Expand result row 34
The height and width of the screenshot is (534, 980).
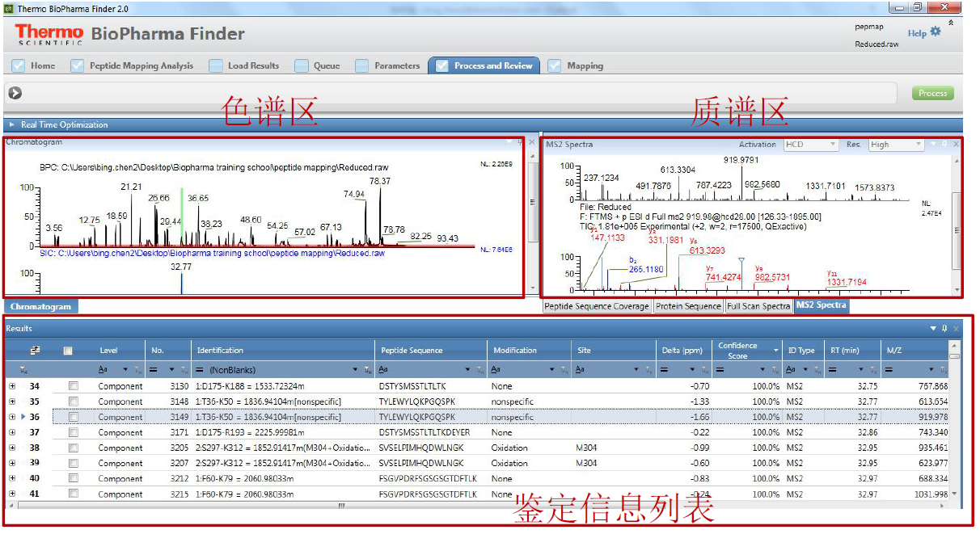(x=12, y=386)
